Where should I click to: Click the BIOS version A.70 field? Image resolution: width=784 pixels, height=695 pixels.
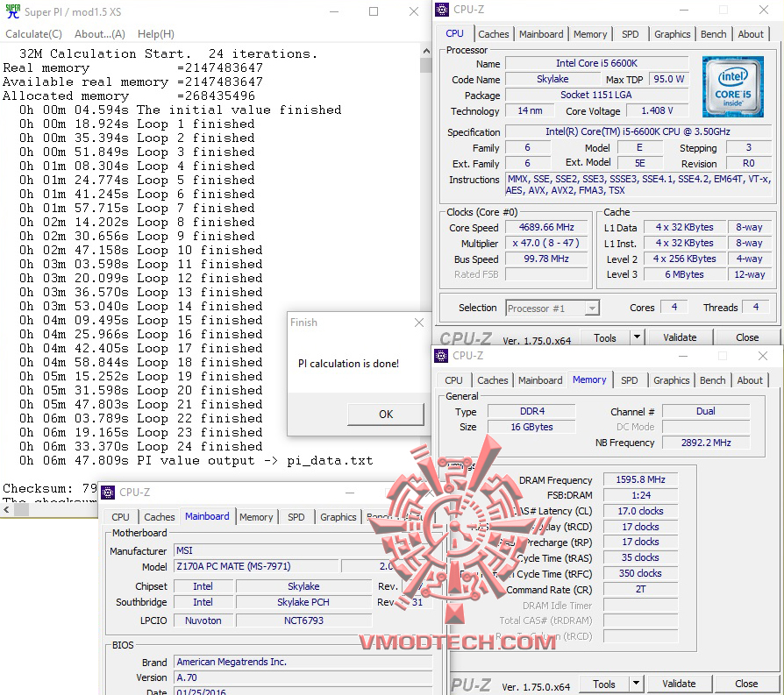click(x=303, y=677)
